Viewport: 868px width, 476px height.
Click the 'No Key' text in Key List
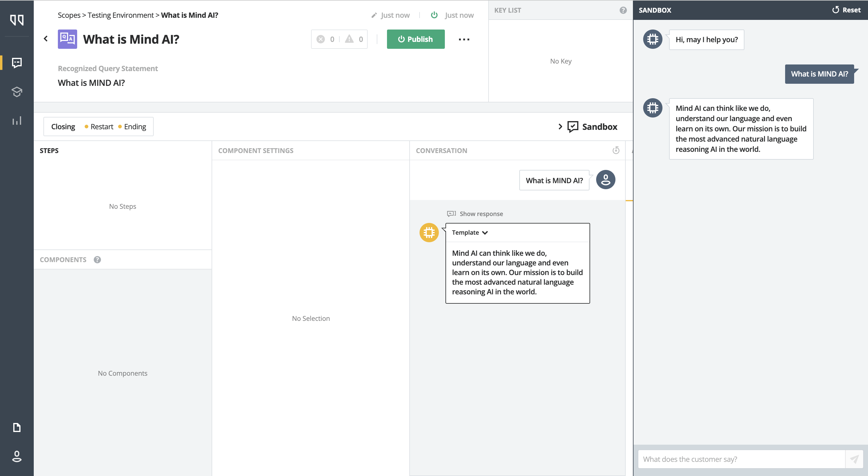point(561,61)
